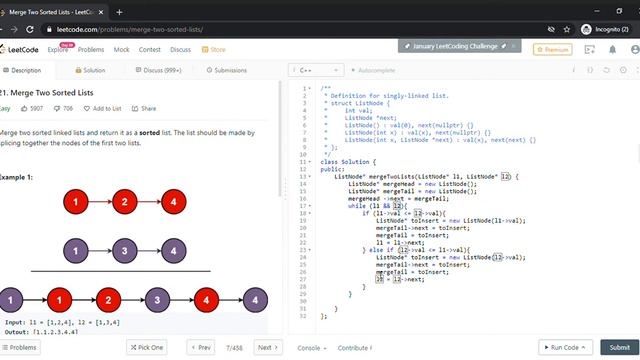Collapse the while loop fold at line 17
Screen dimensions: 640x360
click(309, 206)
